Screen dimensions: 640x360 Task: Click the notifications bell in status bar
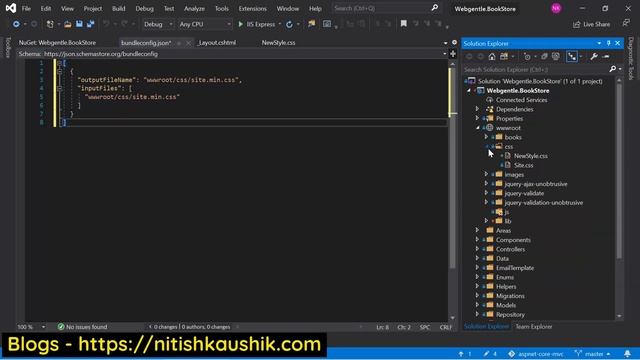point(627,353)
